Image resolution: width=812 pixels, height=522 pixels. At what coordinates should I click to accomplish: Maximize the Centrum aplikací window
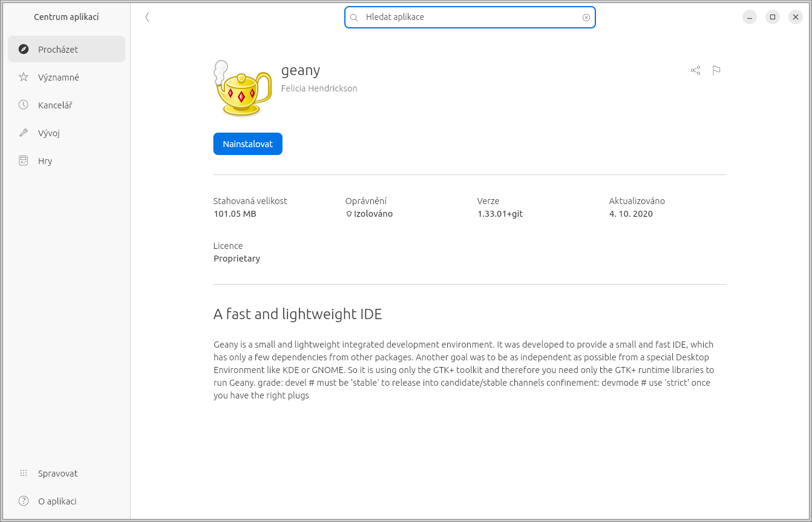click(773, 17)
